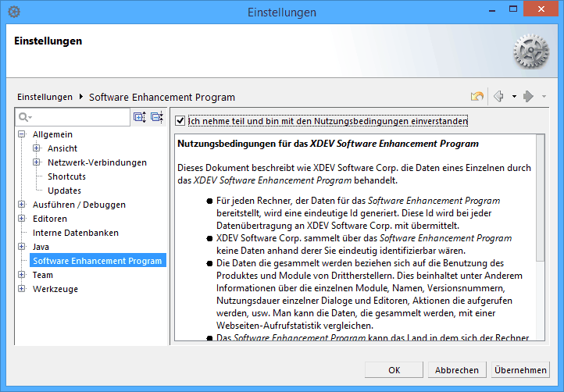Confirm with the OK button
The image size is (564, 392).
[394, 369]
